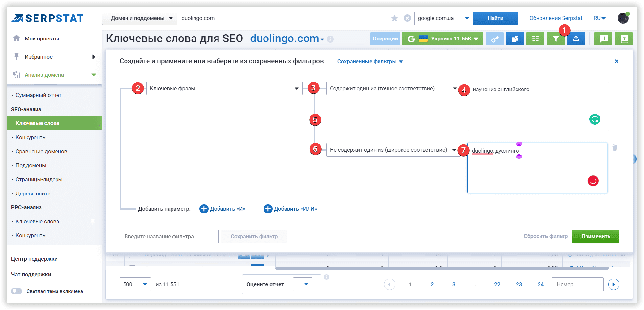Click the export upload icon button
This screenshot has height=310, width=644.
pos(576,39)
